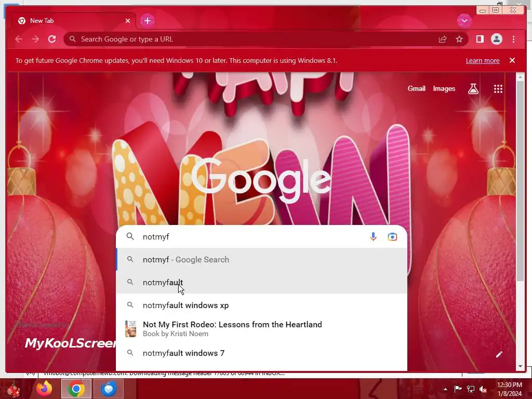The height and width of the screenshot is (399, 532).
Task: Open tab search chevron dropdown
Action: coord(464,21)
